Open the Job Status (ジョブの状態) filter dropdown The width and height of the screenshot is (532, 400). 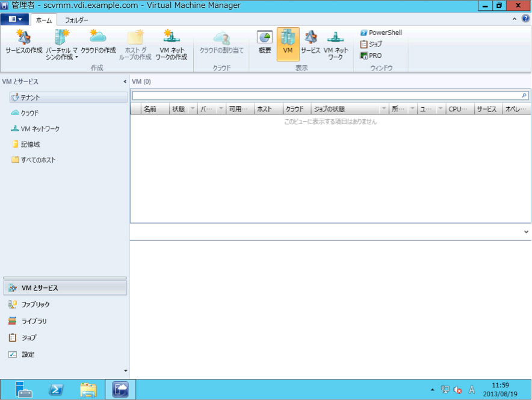point(384,108)
